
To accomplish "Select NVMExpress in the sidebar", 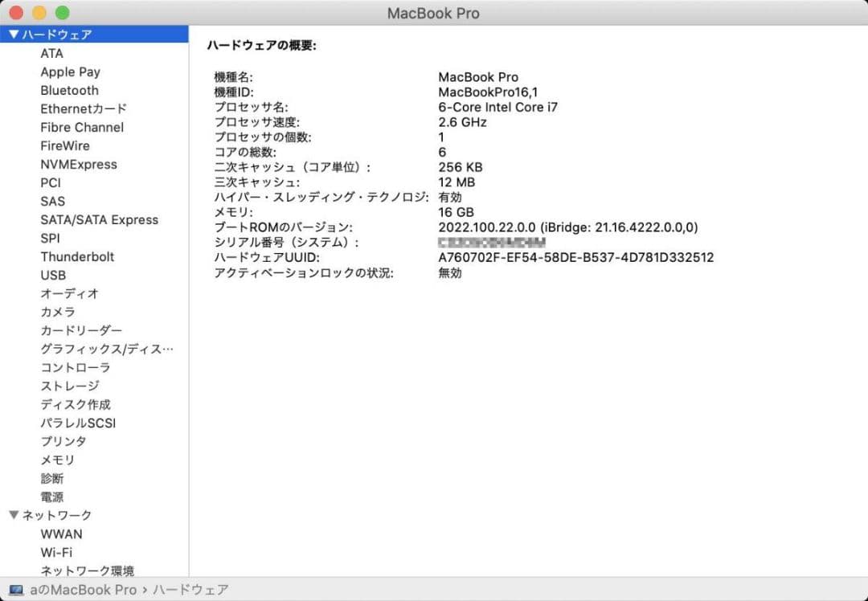I will coord(78,164).
